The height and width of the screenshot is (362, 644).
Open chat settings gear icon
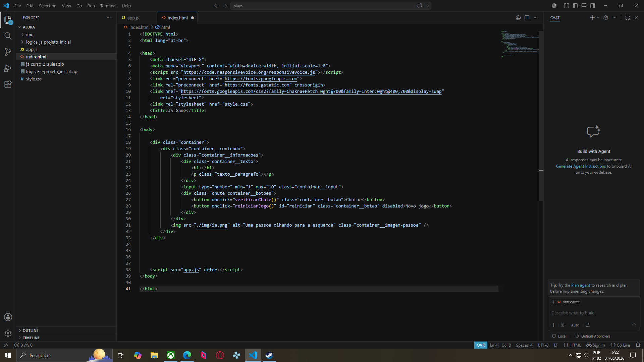click(606, 18)
